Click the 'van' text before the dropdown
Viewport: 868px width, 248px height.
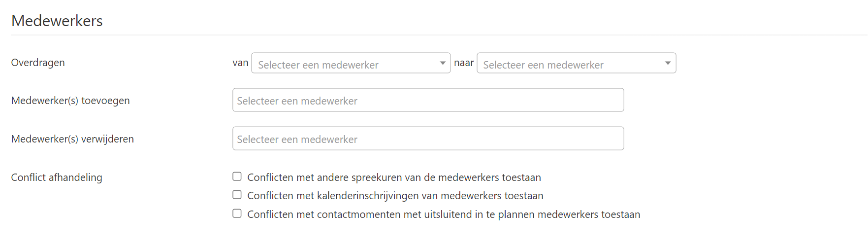tap(240, 63)
